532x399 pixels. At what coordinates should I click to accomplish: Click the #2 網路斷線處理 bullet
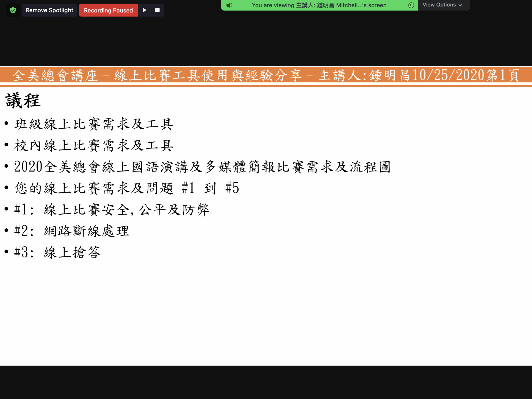[72, 231]
